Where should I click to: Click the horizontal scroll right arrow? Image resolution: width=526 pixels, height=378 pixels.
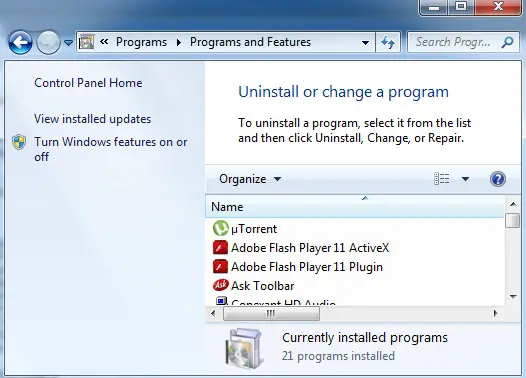click(495, 313)
